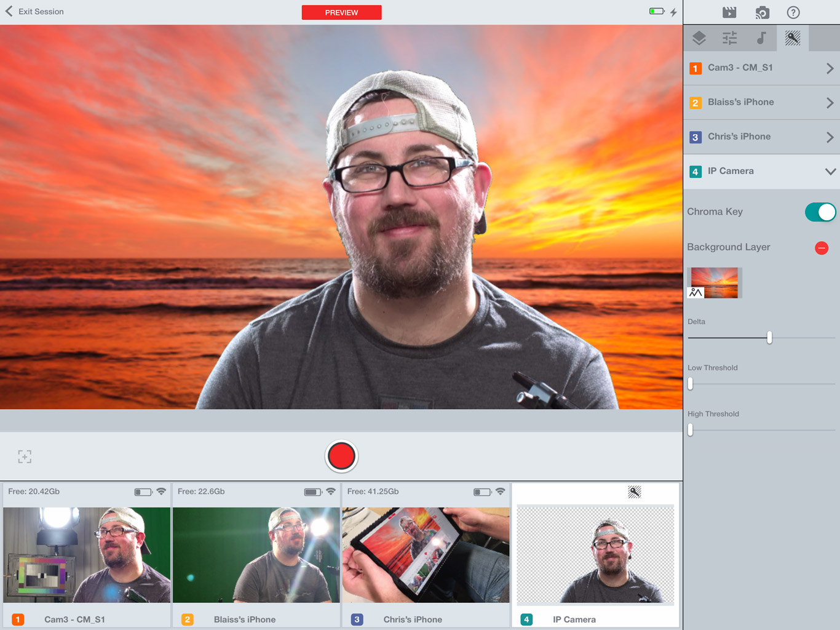Disable the Chroma Key toggle
Screen dimensions: 840x630
coord(820,212)
